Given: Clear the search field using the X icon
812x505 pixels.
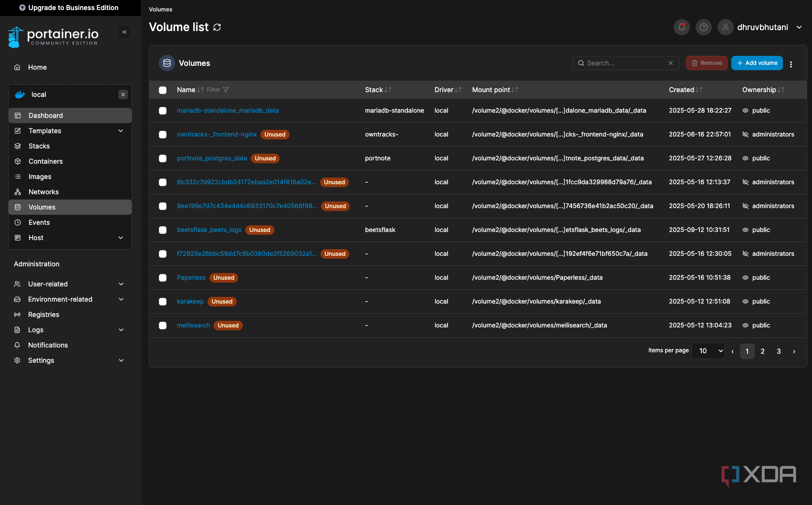Looking at the screenshot, I should tap(670, 63).
